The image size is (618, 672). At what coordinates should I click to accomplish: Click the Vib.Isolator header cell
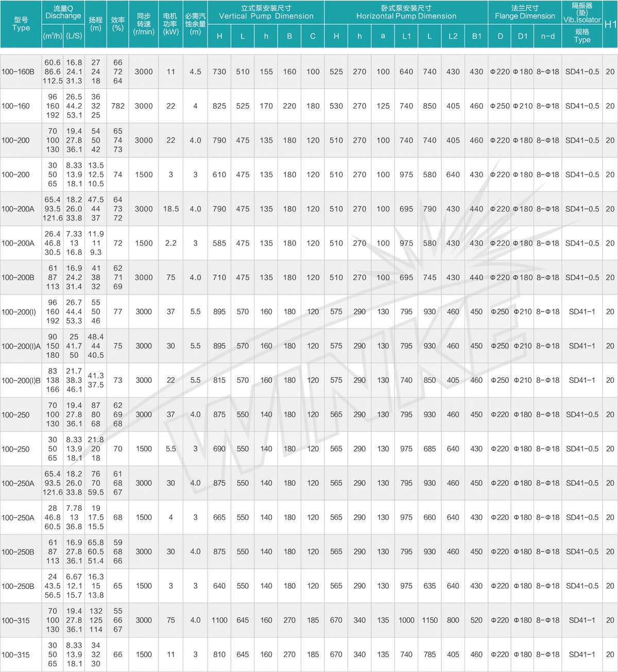pos(582,12)
